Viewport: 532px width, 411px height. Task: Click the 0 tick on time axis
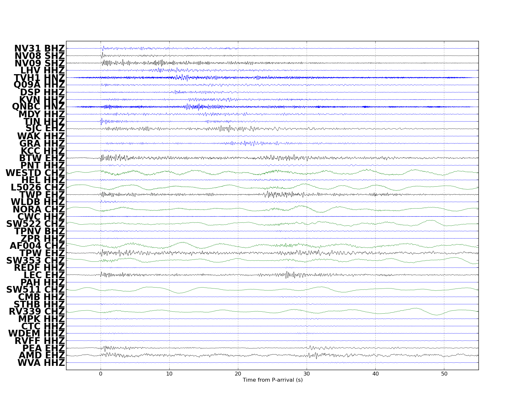coord(101,374)
